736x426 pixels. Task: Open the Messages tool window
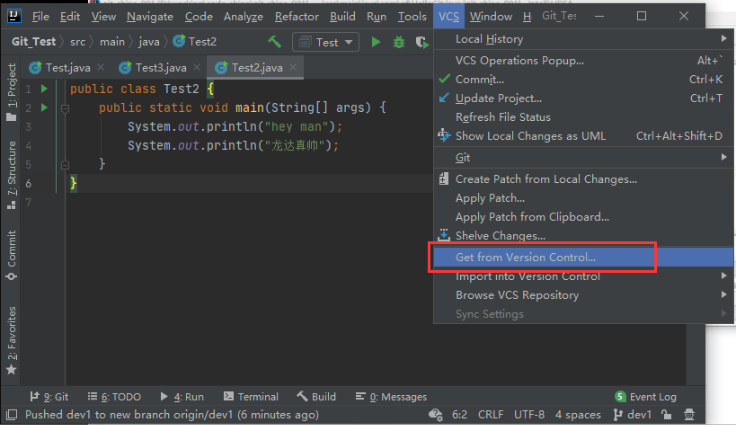[x=391, y=397]
